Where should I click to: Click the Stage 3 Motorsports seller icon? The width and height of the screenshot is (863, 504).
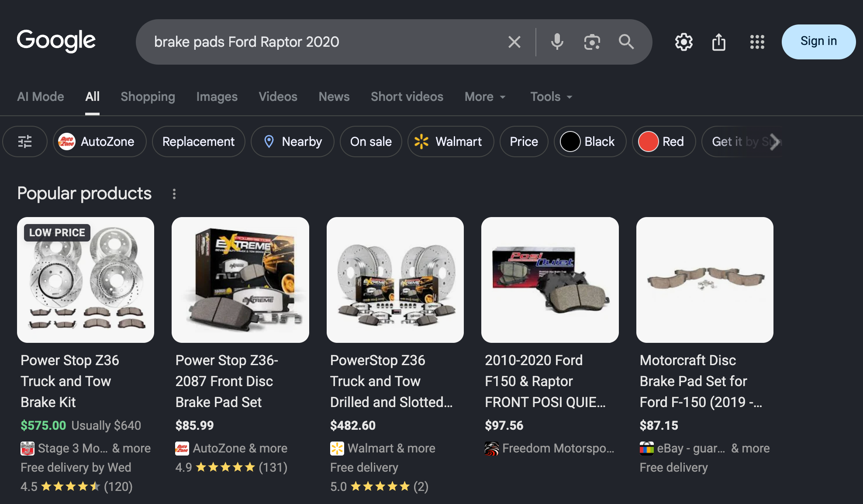point(28,449)
